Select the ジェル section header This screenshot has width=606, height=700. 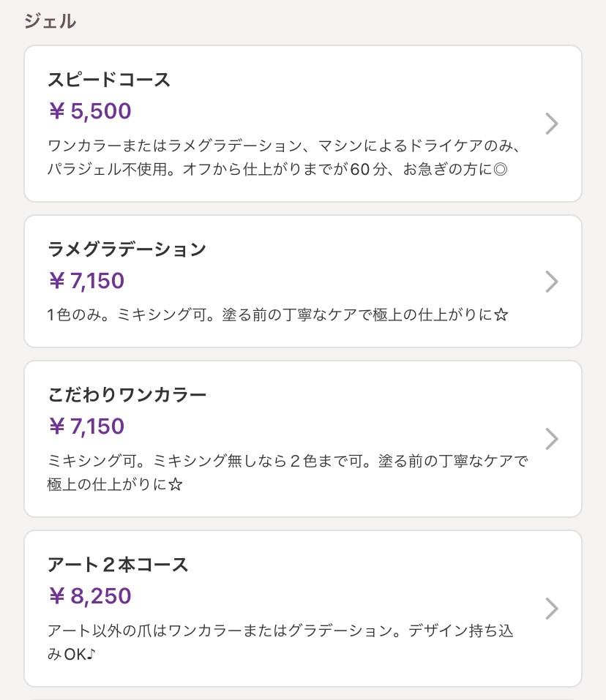click(x=50, y=21)
